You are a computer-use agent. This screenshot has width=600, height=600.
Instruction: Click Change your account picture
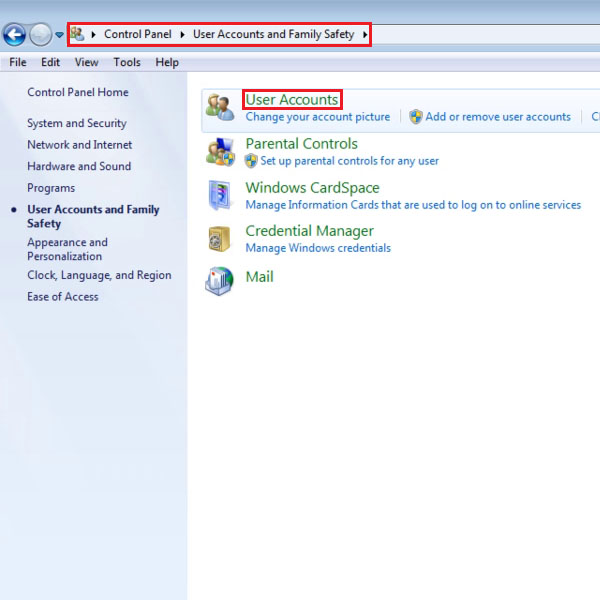pyautogui.click(x=318, y=117)
